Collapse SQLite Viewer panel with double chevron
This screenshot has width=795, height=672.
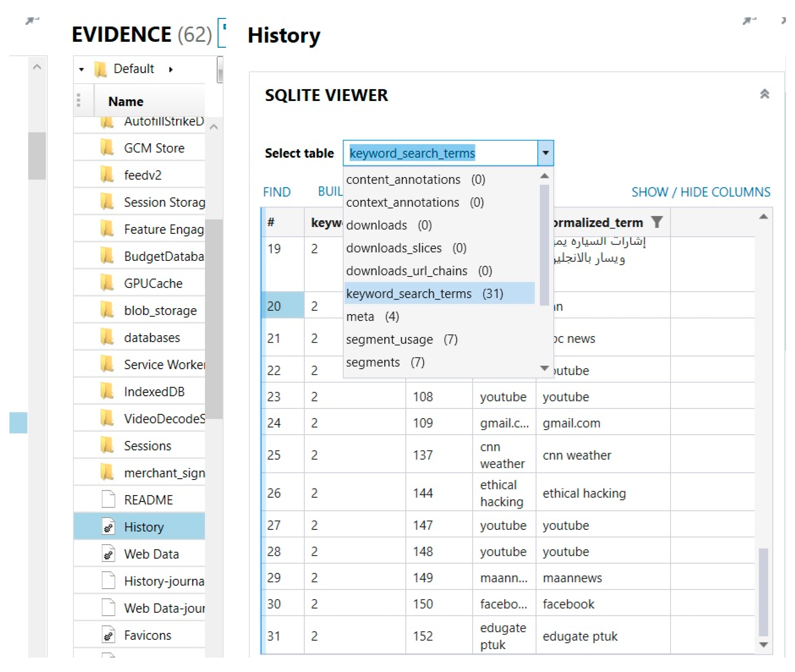764,94
